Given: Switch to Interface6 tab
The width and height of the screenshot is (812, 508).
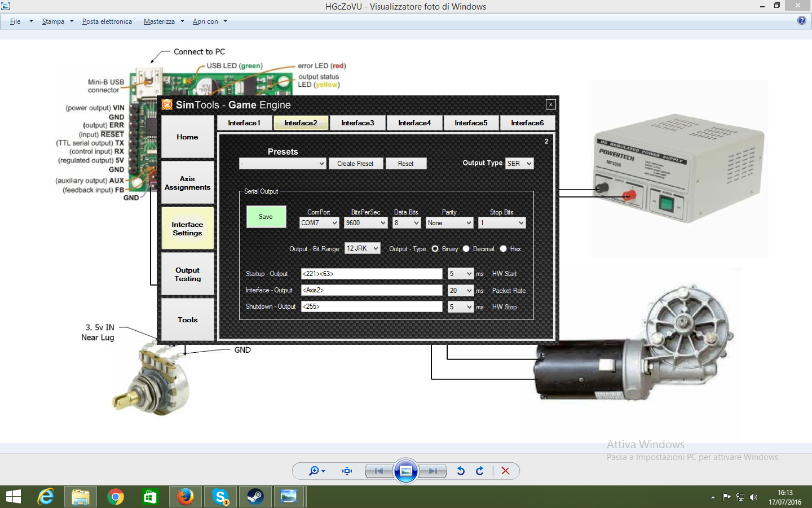Looking at the screenshot, I should click(527, 122).
